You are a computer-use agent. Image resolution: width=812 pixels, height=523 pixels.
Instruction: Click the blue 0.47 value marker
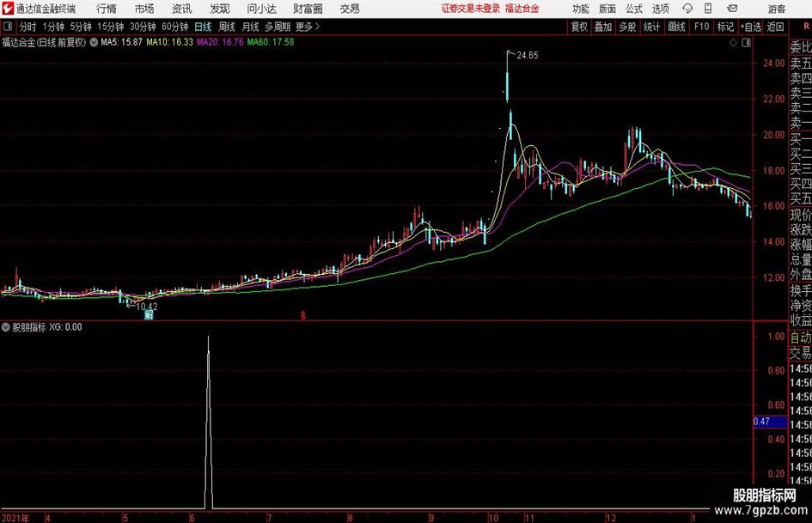[770, 422]
